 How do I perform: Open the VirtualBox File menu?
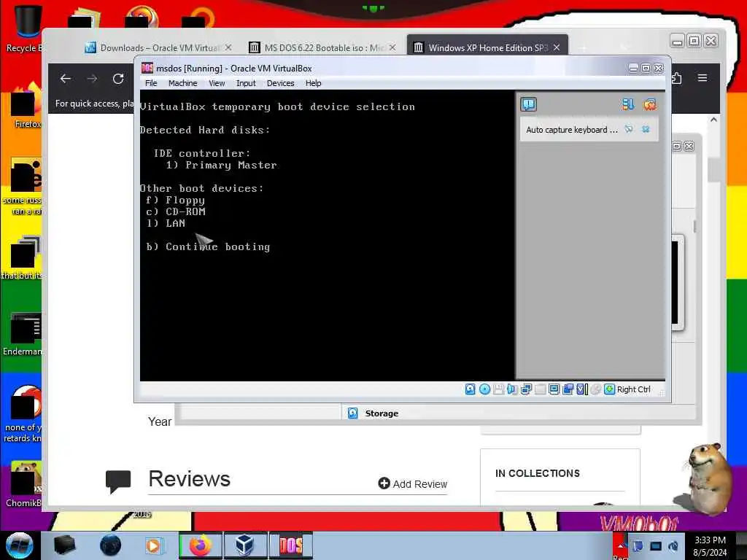(151, 83)
